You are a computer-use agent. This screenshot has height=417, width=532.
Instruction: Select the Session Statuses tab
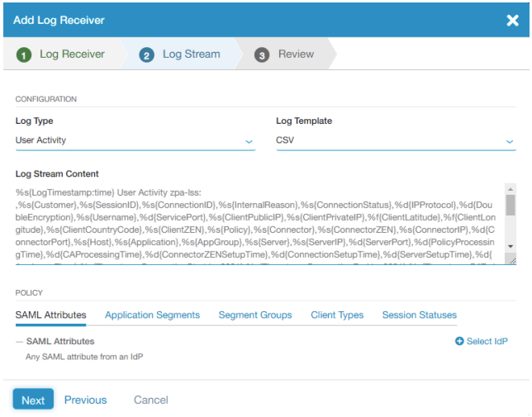click(x=419, y=315)
